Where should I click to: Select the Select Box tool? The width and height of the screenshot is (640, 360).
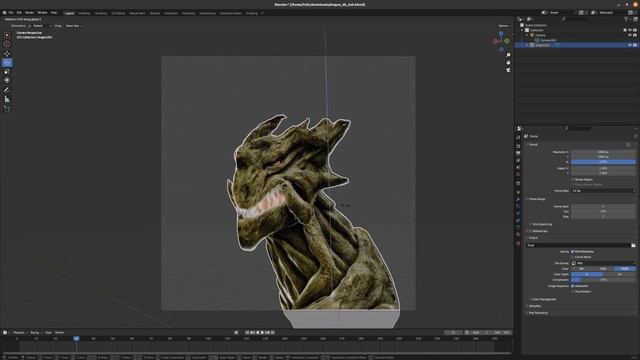7,35
